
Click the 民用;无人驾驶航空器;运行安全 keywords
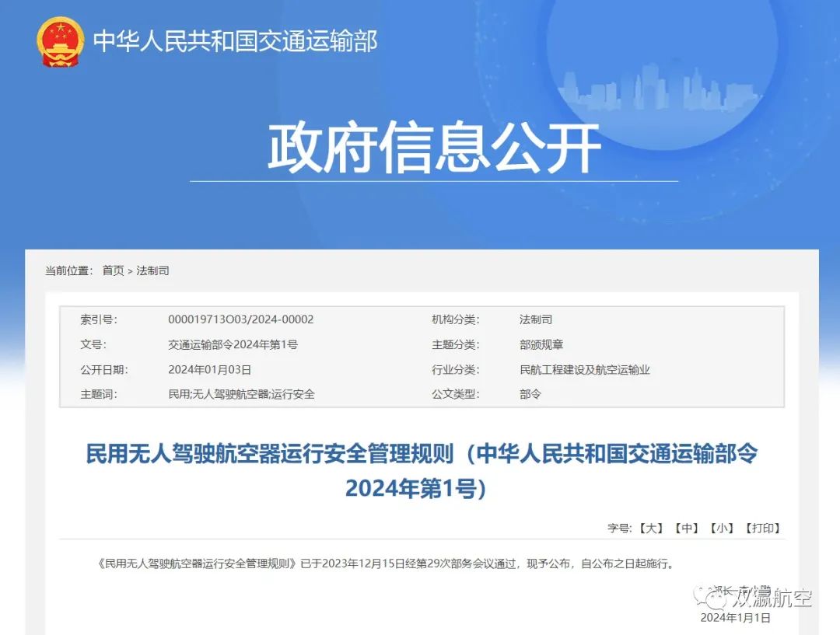pyautogui.click(x=241, y=394)
